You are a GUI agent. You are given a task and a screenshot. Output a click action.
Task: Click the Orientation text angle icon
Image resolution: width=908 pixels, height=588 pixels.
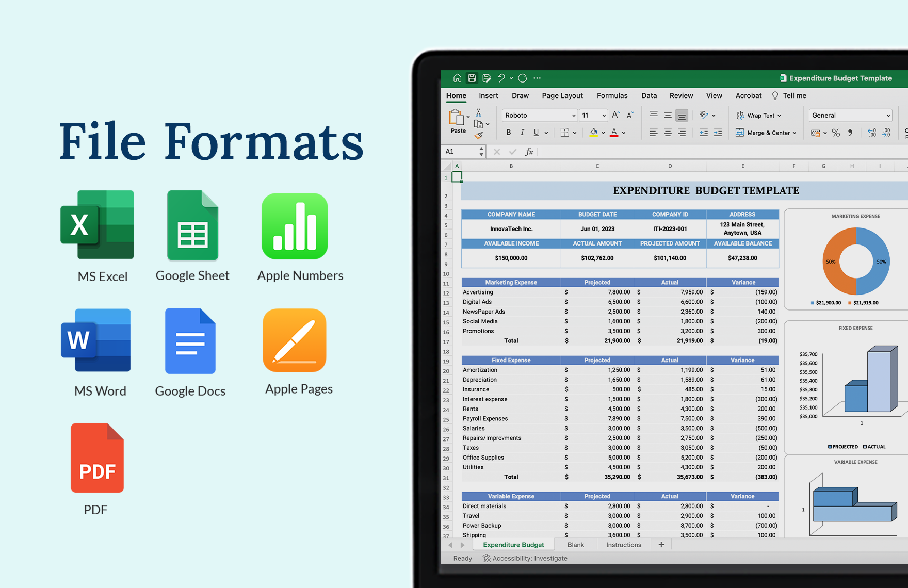point(704,115)
